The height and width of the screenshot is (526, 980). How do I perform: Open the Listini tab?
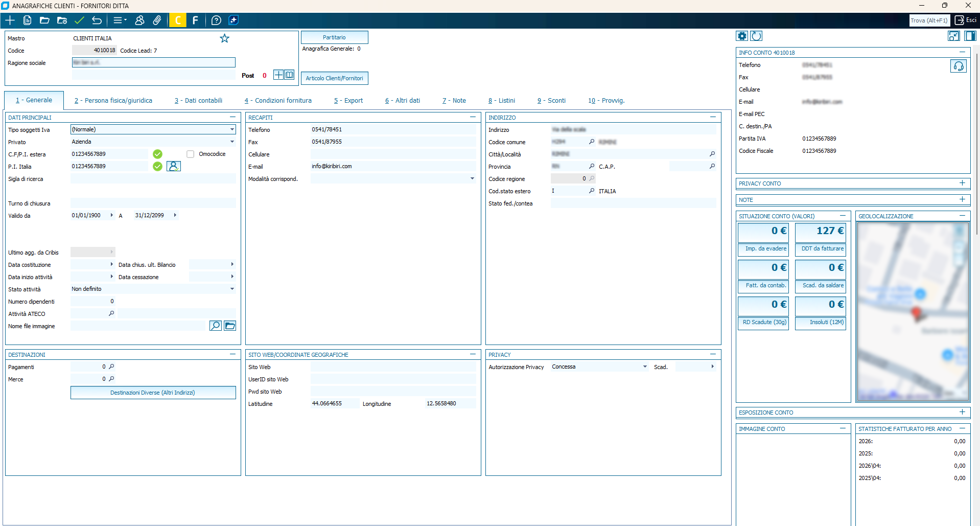[x=501, y=101]
